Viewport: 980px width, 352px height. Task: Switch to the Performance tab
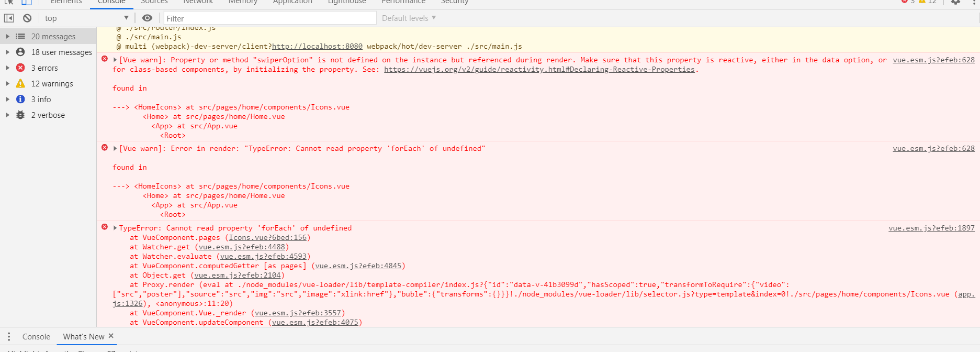(x=403, y=3)
